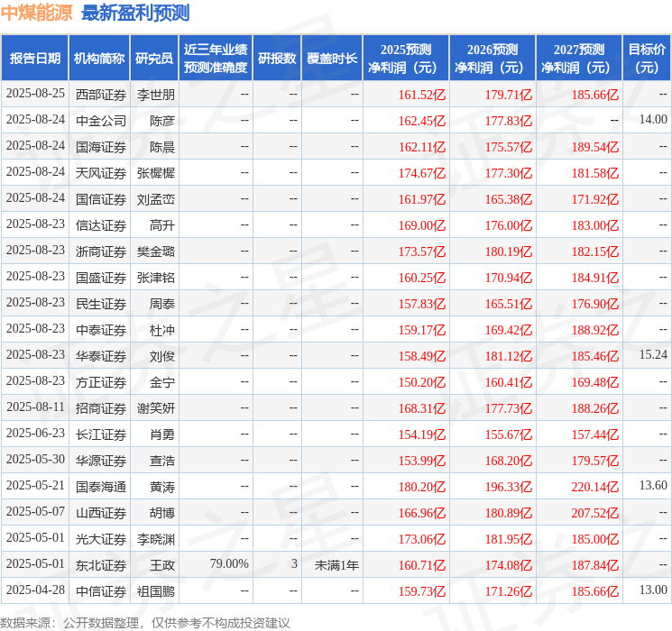Select the 报告日期 column header

pyautogui.click(x=34, y=59)
